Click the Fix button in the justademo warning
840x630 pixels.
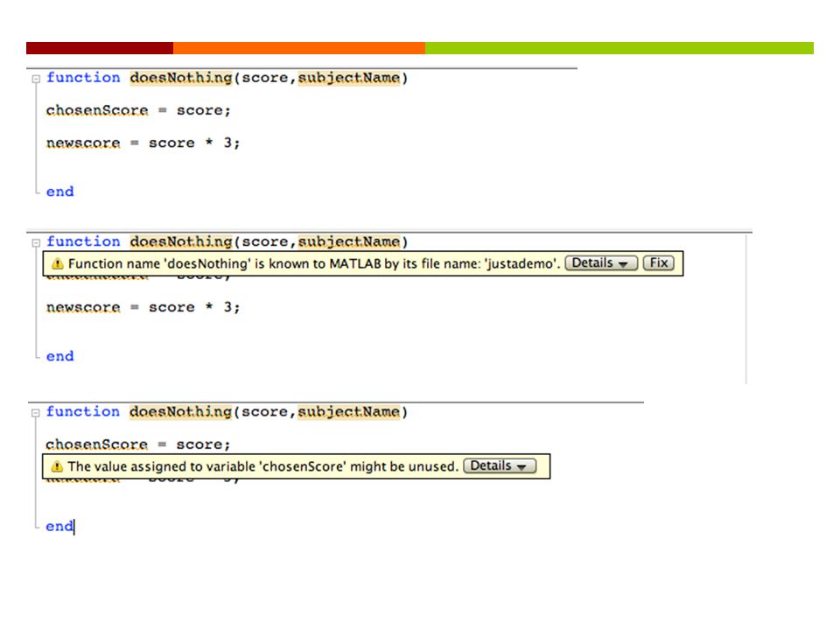point(658,263)
